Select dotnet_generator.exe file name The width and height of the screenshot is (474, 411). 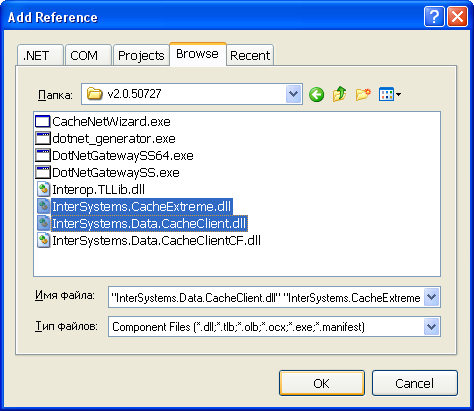114,139
